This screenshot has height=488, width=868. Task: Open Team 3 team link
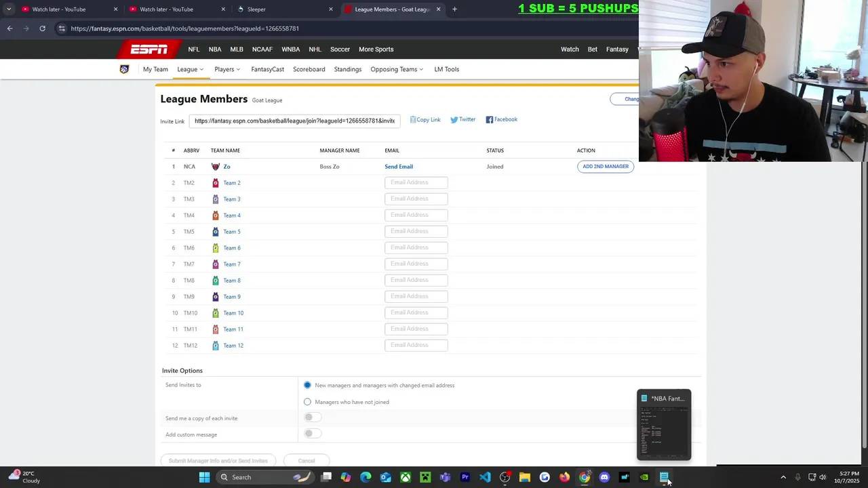click(232, 199)
